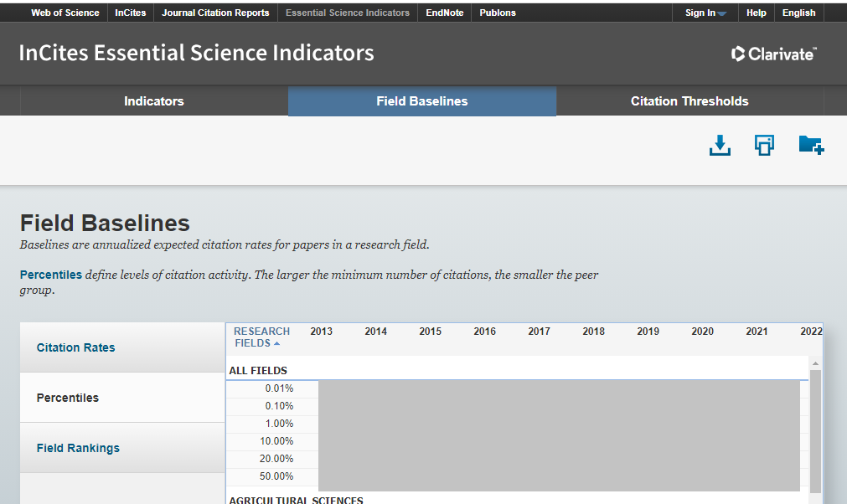Click the 2015 column header
This screenshot has width=847, height=504.
pos(431,332)
